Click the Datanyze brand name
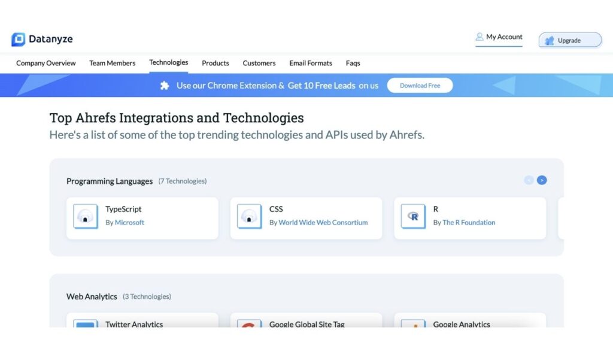Screen dimensions: 613x364 tap(51, 39)
